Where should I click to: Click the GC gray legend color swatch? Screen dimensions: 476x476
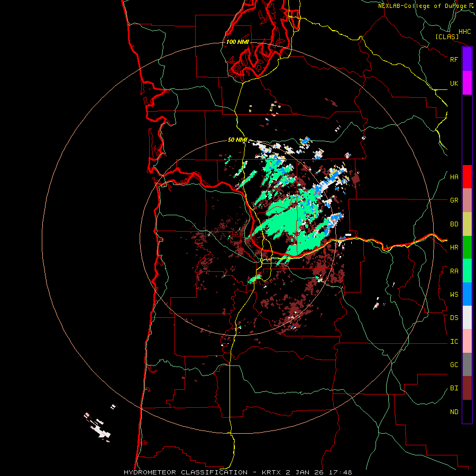pos(467,364)
